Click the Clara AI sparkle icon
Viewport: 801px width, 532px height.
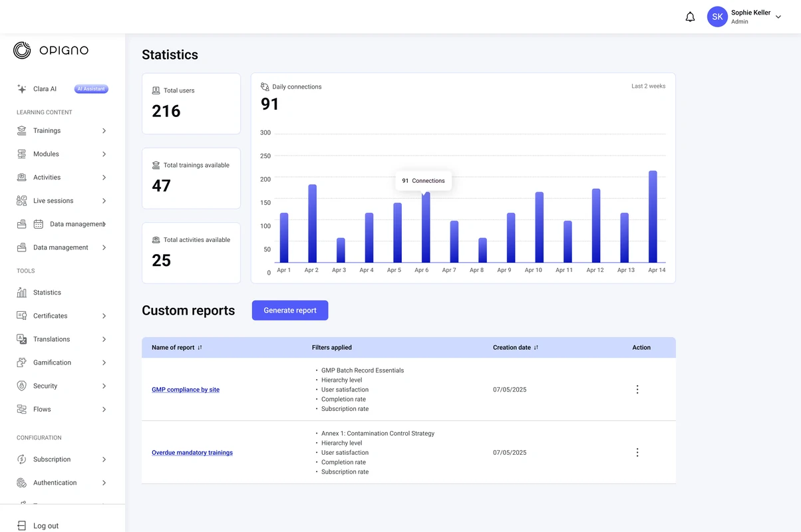tap(22, 89)
